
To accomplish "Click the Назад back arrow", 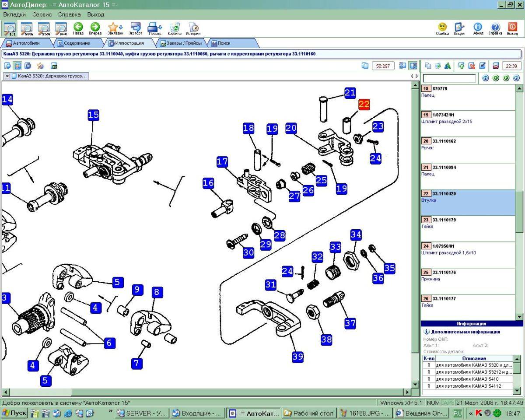I will (x=78, y=29).
